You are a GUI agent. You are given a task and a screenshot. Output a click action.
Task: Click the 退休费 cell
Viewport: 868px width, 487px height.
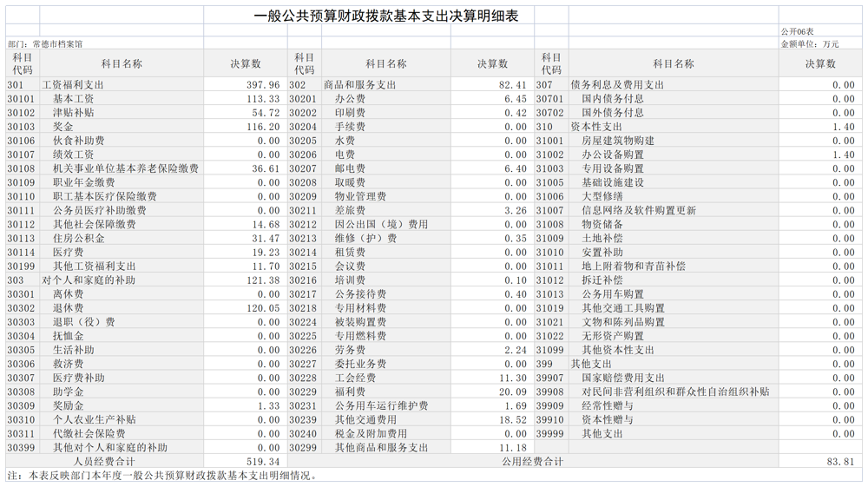point(68,307)
